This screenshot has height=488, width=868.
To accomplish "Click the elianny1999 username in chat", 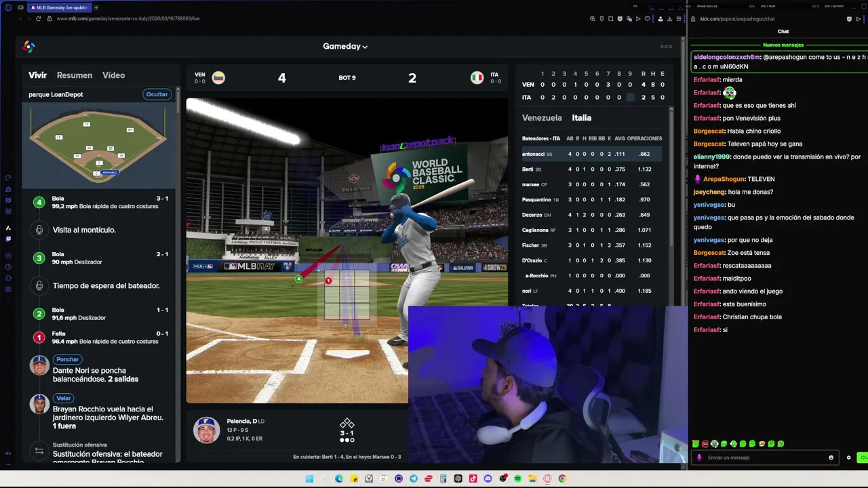I will (x=711, y=157).
